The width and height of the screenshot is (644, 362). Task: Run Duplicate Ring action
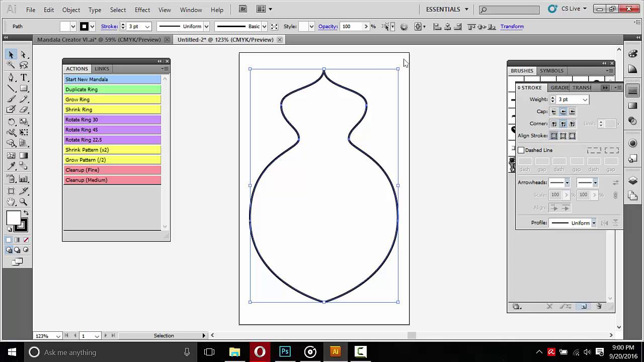(x=112, y=89)
